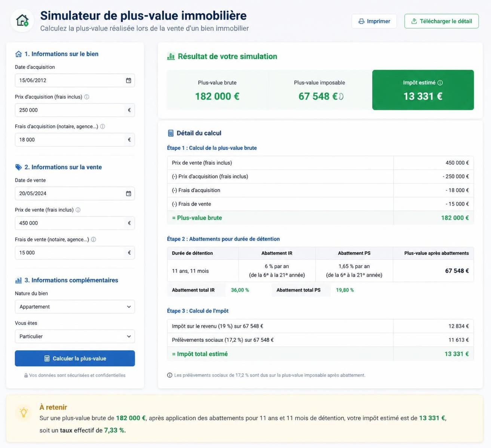491x448 pixels.
Task: Click Plus-value brute 182 000 € summary value
Action: point(217,96)
